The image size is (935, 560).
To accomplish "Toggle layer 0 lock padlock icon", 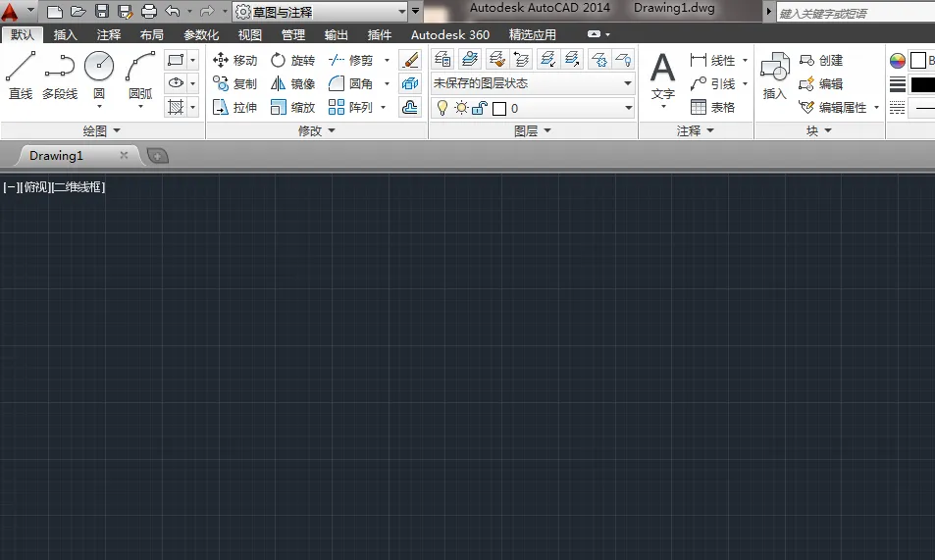I will [x=480, y=108].
